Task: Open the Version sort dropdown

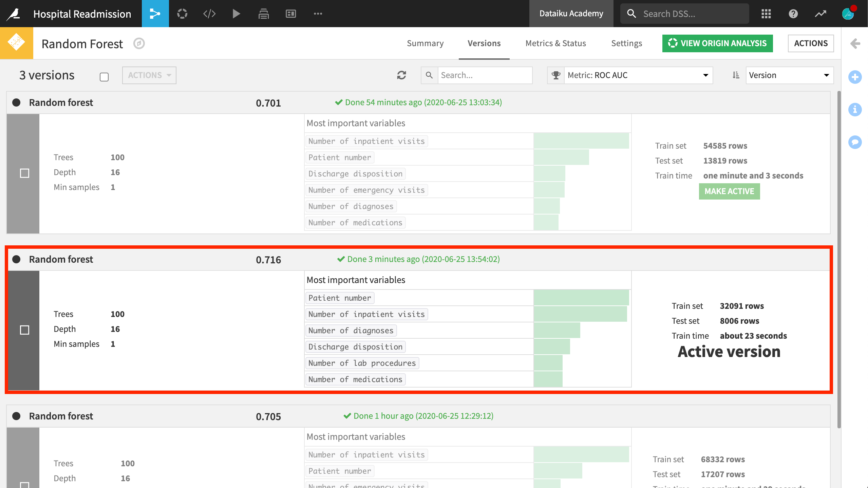Action: point(790,75)
